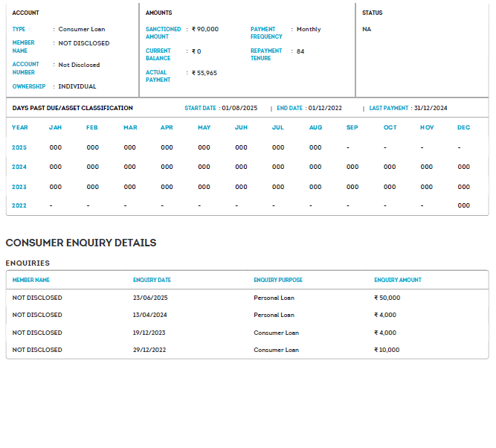This screenshot has width=496, height=448.
Task: Click the 2025 year row label
Action: pyautogui.click(x=19, y=147)
